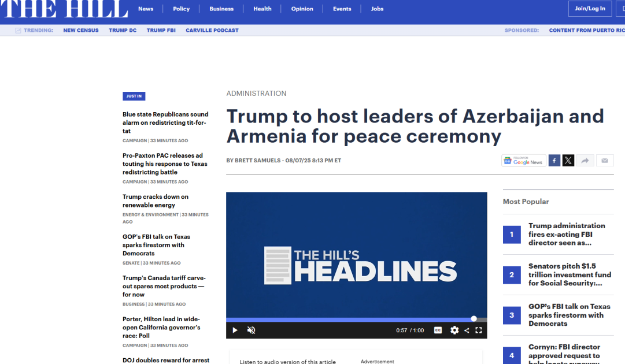Click the video share icon
Viewport: 625px width, 364px height.
tap(467, 330)
